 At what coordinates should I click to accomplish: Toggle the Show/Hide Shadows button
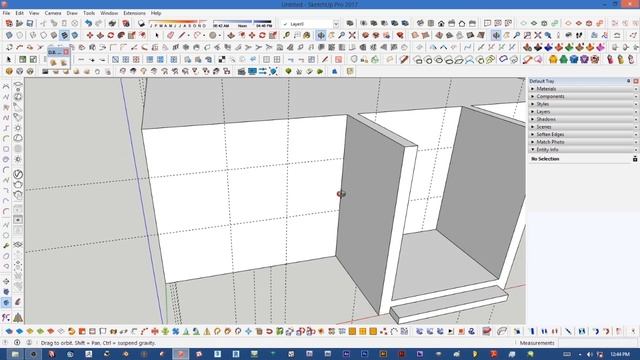[x=141, y=23]
